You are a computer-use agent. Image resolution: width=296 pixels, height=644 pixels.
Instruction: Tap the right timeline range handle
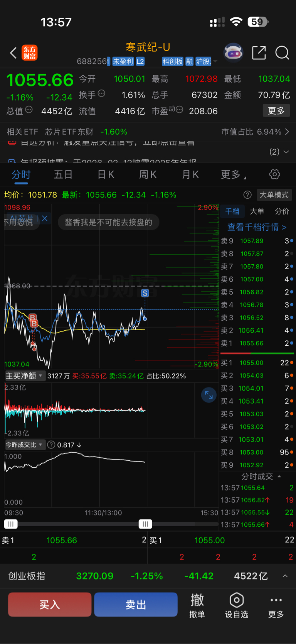tap(145, 524)
